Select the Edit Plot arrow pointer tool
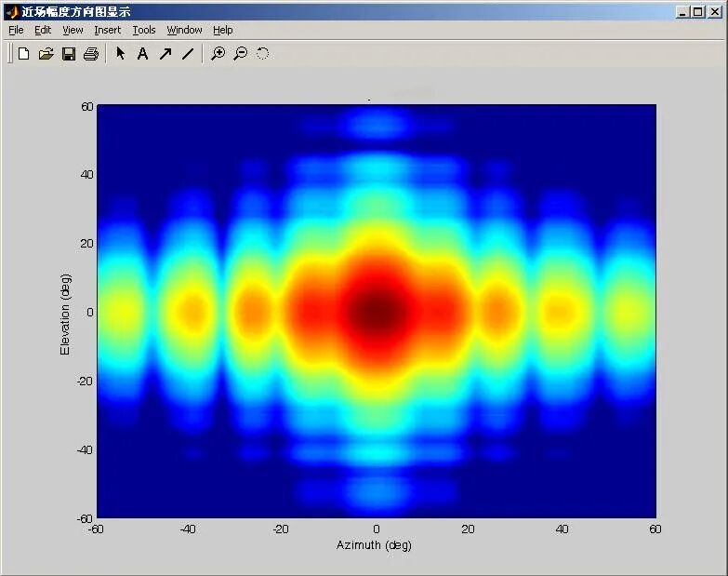Screen dimensions: 728x576 pos(120,53)
